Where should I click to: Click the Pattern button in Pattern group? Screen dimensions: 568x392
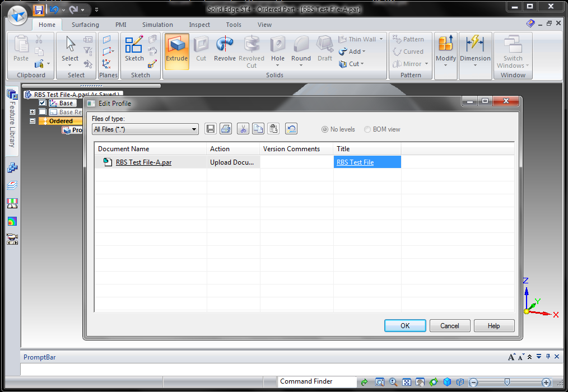pyautogui.click(x=408, y=39)
